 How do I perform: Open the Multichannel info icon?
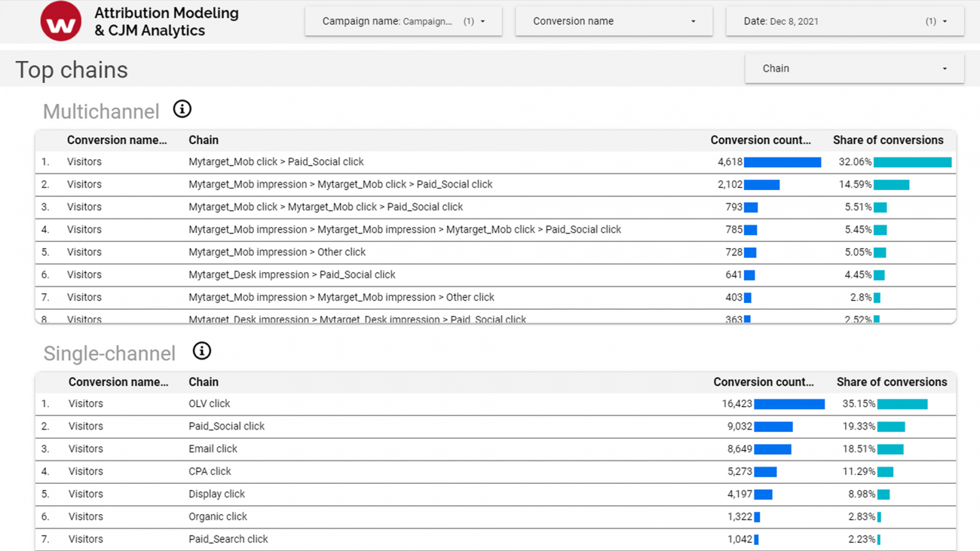tap(182, 109)
